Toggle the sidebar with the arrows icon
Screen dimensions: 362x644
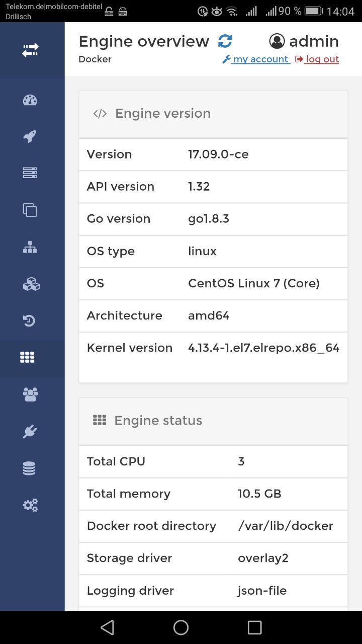pos(30,49)
